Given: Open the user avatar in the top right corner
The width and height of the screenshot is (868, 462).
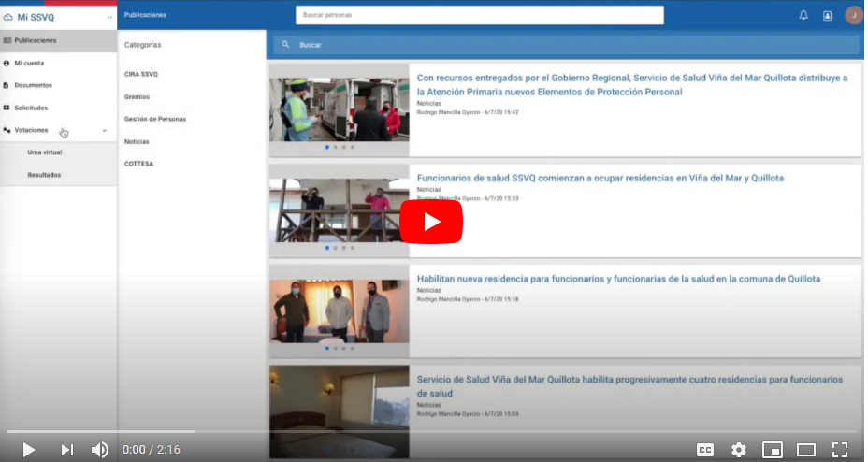Looking at the screenshot, I should point(853,16).
